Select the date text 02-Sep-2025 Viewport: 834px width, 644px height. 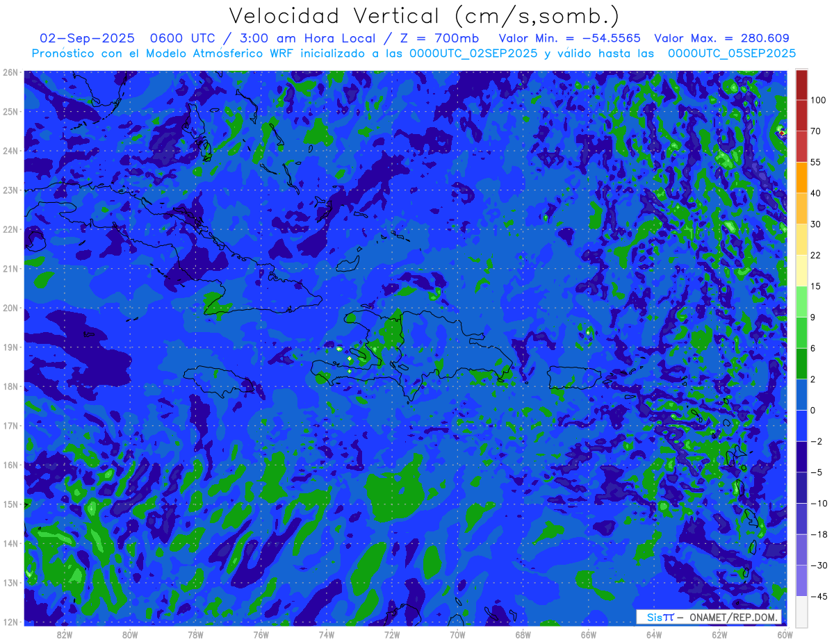click(x=85, y=38)
